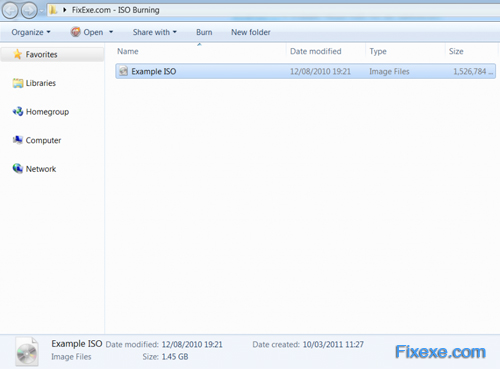This screenshot has height=369, width=500.
Task: Click the Forward navigation arrow button
Action: tap(29, 10)
